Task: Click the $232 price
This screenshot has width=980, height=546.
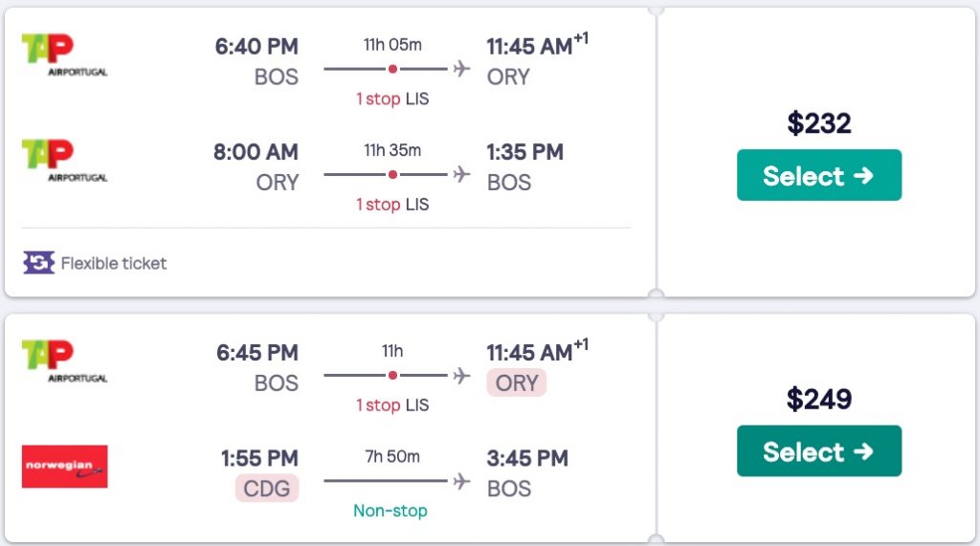Action: [x=818, y=123]
